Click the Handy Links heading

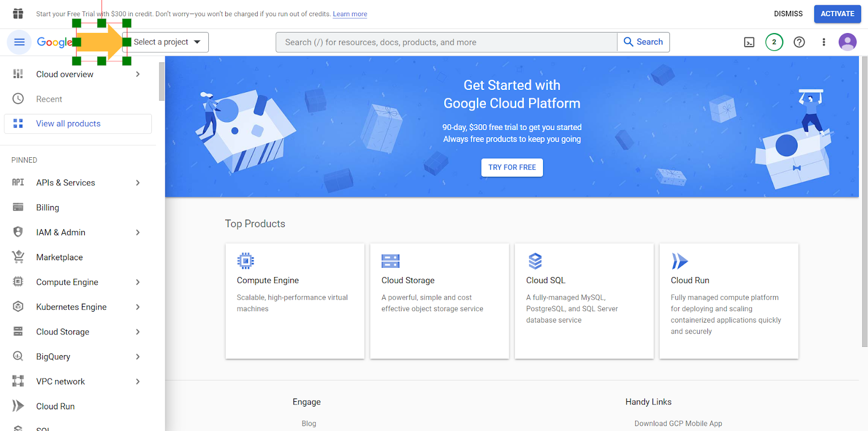648,402
